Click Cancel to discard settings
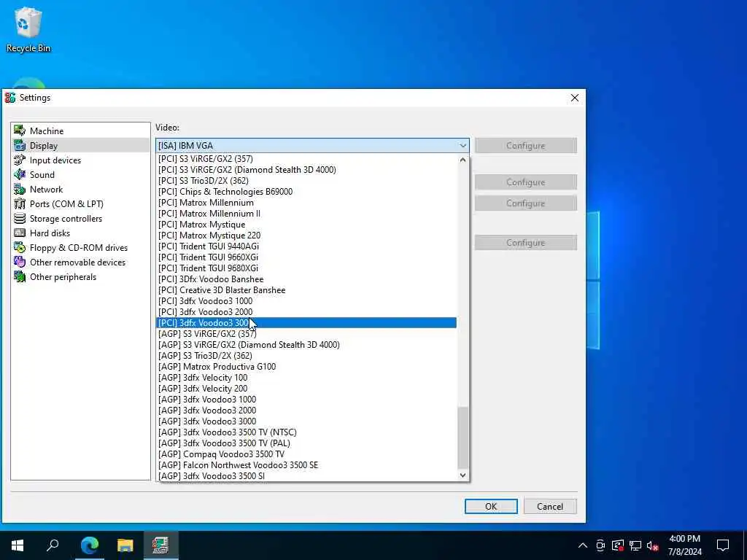 (x=550, y=506)
